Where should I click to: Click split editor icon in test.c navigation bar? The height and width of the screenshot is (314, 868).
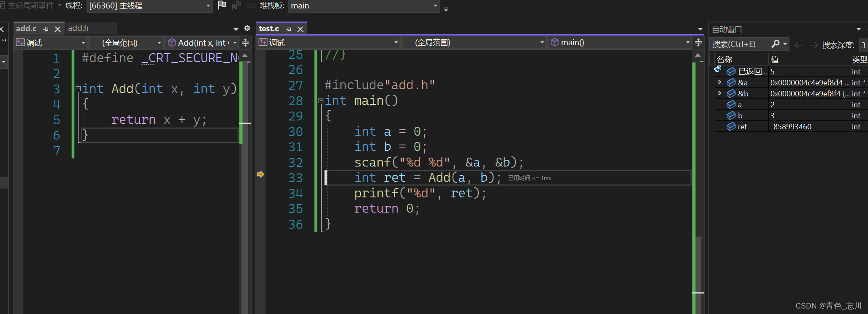(x=698, y=43)
